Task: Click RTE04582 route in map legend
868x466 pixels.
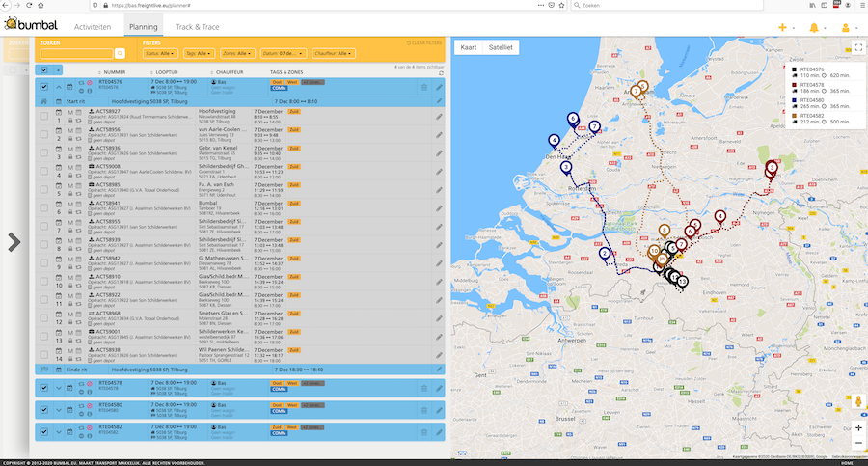Action: pos(821,119)
